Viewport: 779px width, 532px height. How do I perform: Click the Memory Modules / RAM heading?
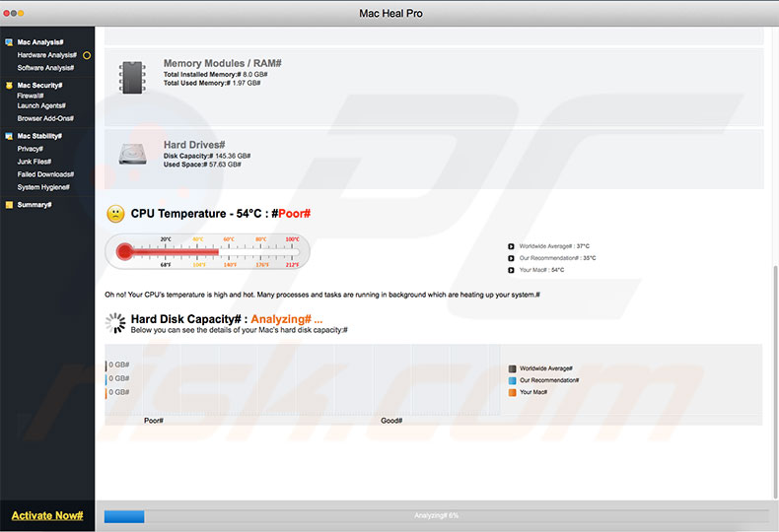pos(223,63)
